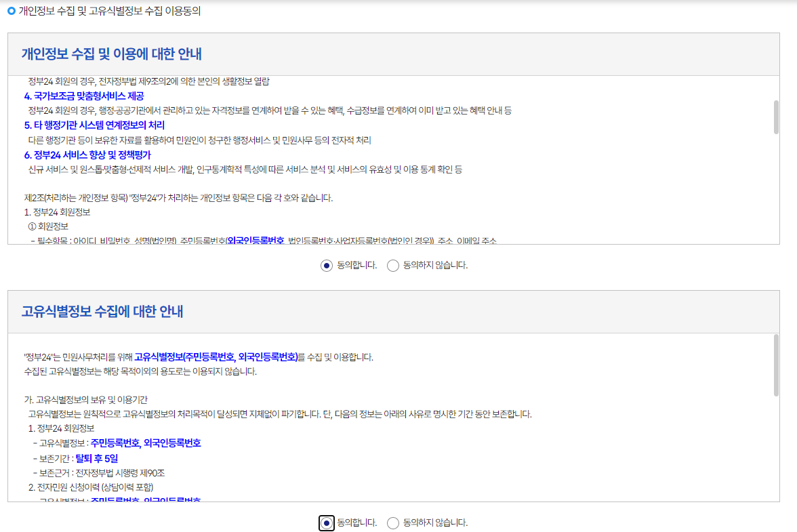
Task: Click line starting 신규 서비스 및 원스톱·맞춤형
Action: (x=245, y=169)
